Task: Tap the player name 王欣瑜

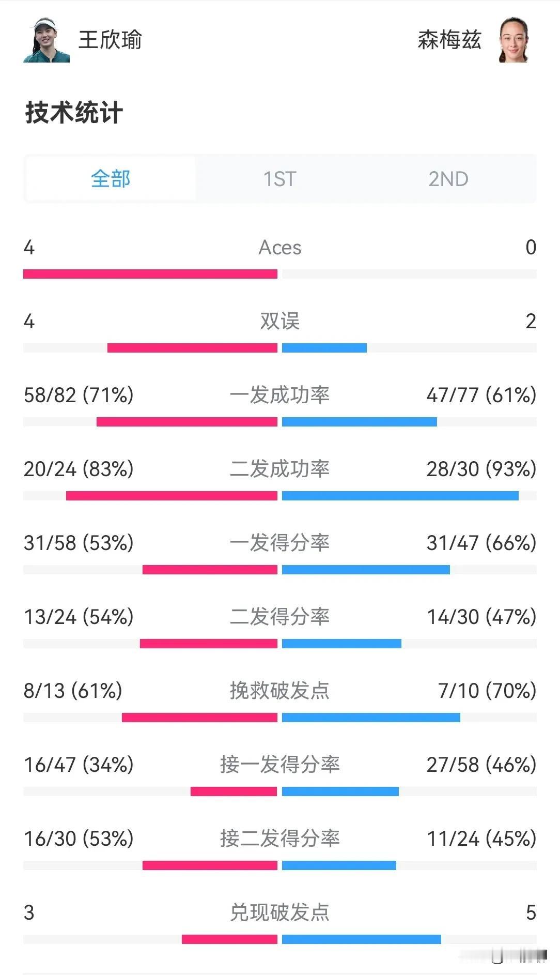Action: [x=110, y=40]
